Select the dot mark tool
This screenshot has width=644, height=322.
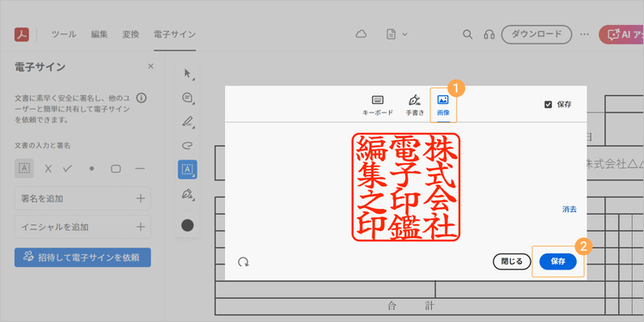click(x=92, y=168)
